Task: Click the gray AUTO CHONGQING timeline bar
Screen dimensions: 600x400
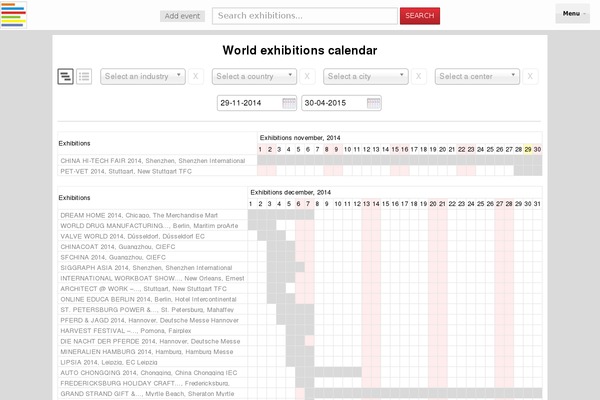Action: [328, 372]
